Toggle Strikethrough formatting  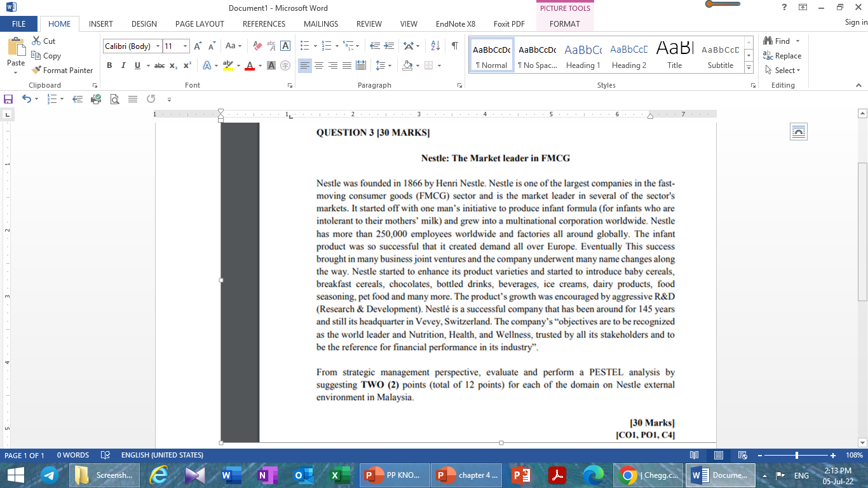(x=159, y=65)
